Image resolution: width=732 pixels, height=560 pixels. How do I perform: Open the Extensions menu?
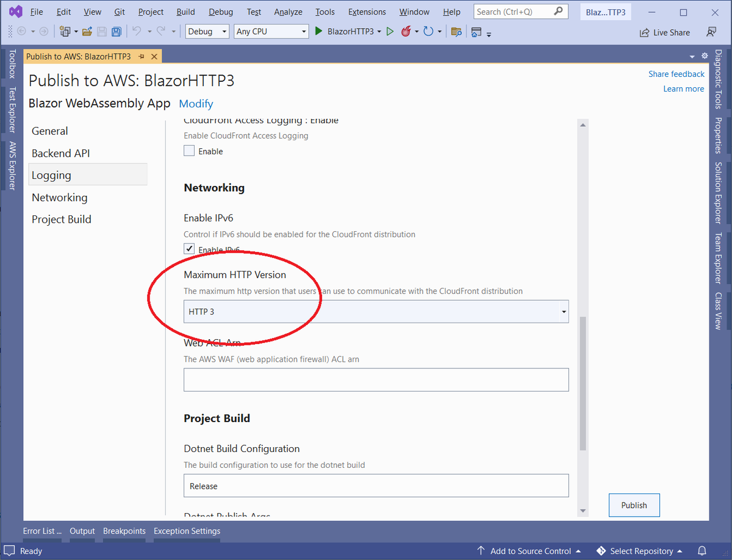[x=367, y=12]
